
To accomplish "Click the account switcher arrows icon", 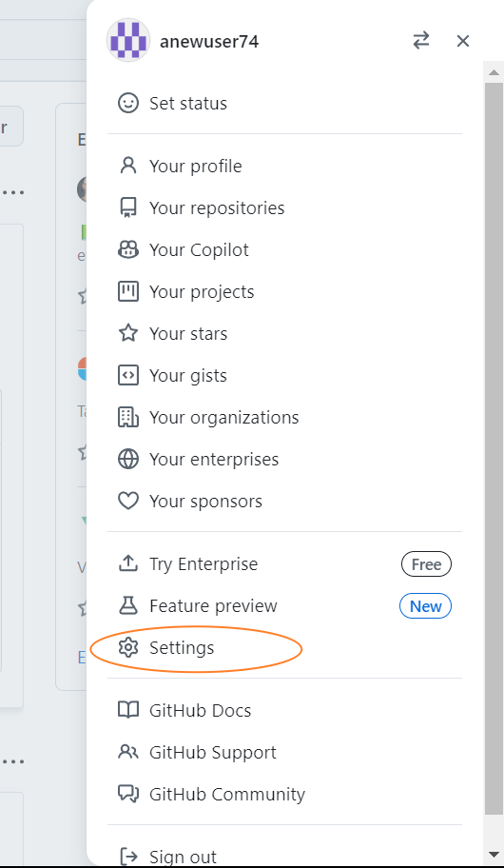I will click(421, 40).
